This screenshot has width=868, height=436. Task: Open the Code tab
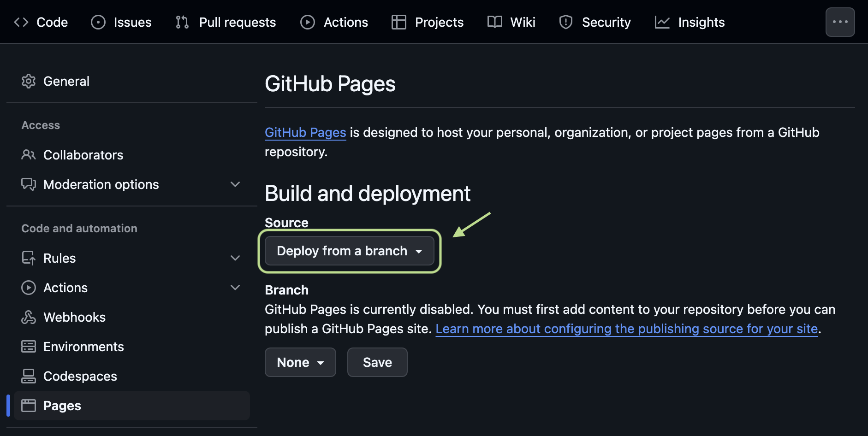pos(41,22)
